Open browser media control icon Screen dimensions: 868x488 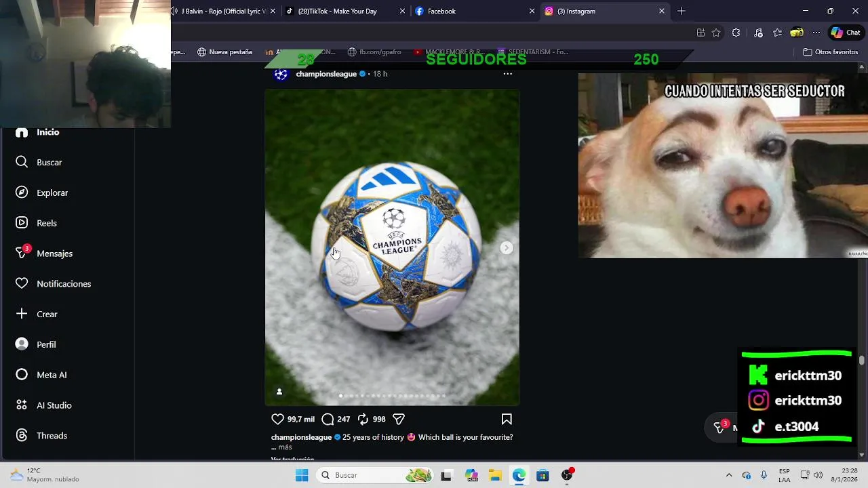(758, 33)
